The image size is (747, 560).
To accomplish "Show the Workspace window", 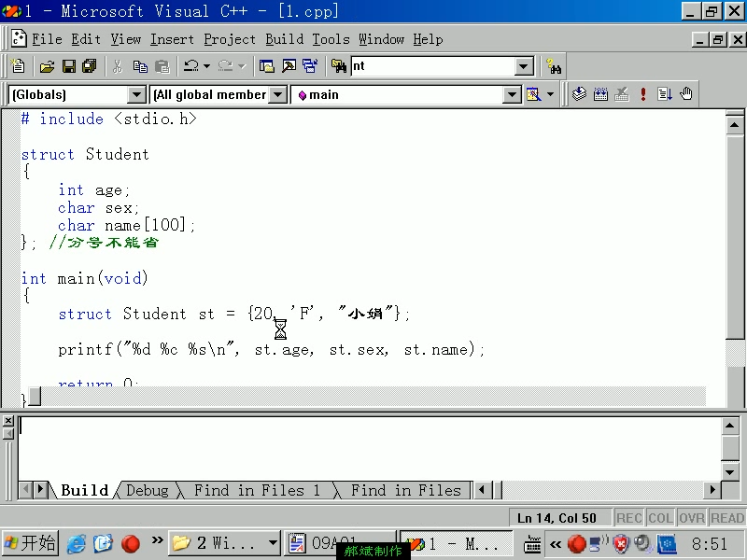I will pyautogui.click(x=267, y=66).
